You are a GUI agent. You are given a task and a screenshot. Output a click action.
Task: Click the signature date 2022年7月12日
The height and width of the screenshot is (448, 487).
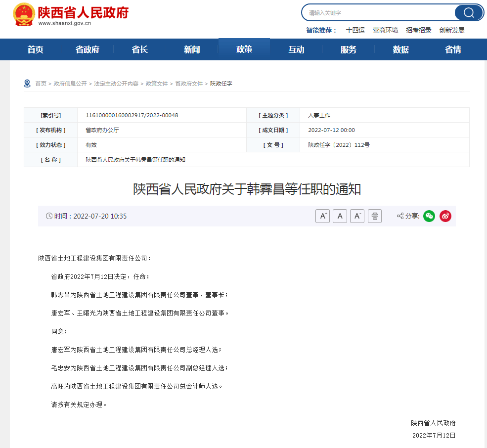434,436
